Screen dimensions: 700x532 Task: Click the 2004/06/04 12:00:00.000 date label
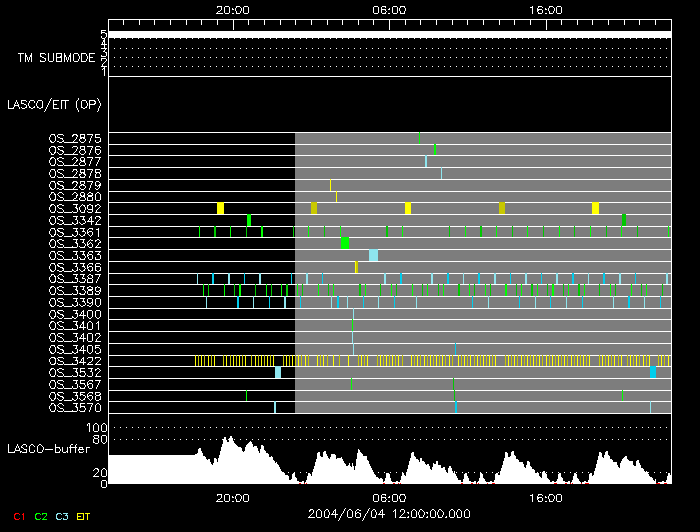(389, 513)
